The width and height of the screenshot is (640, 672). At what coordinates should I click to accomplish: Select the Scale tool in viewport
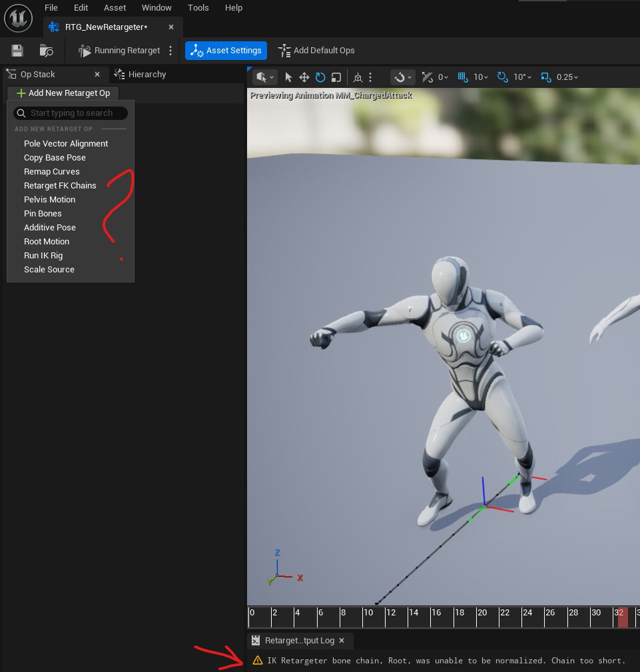pyautogui.click(x=336, y=77)
